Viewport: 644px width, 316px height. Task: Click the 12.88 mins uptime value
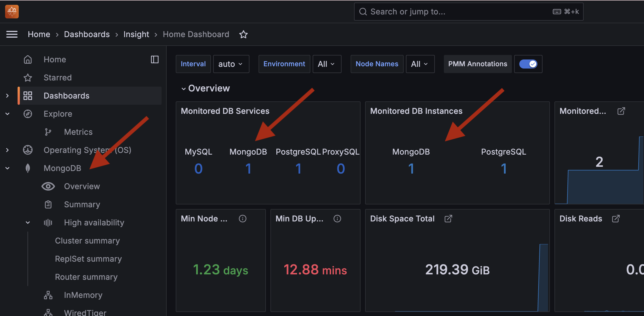pyautogui.click(x=315, y=270)
